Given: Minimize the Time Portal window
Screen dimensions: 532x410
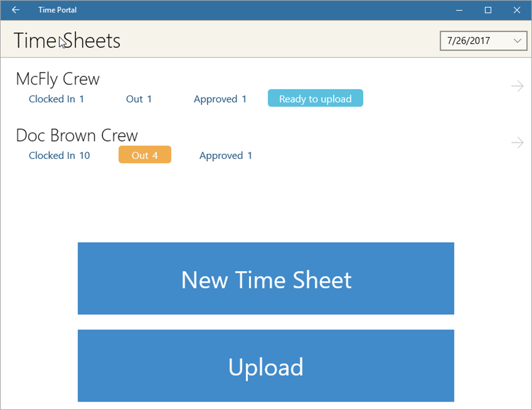Looking at the screenshot, I should point(459,10).
